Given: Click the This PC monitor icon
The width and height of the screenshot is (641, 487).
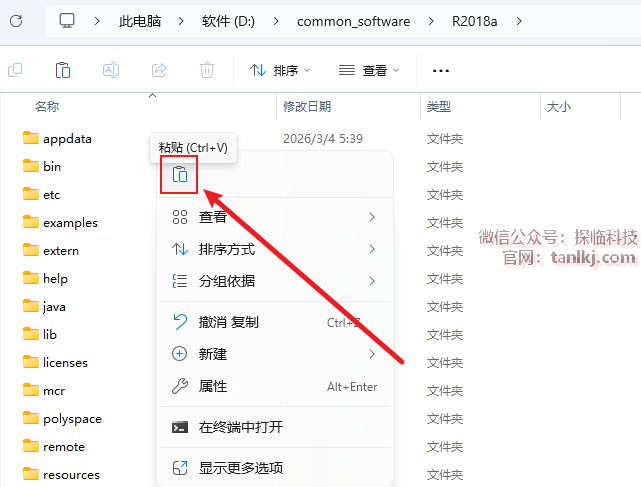Looking at the screenshot, I should pos(67,21).
